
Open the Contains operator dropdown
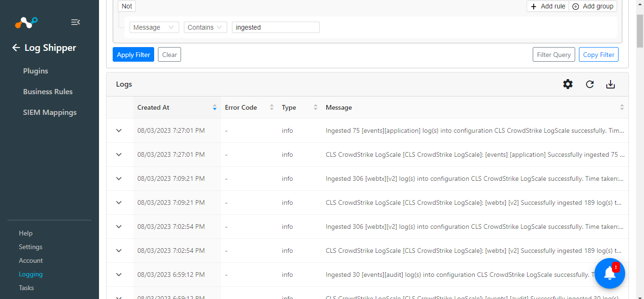click(206, 27)
